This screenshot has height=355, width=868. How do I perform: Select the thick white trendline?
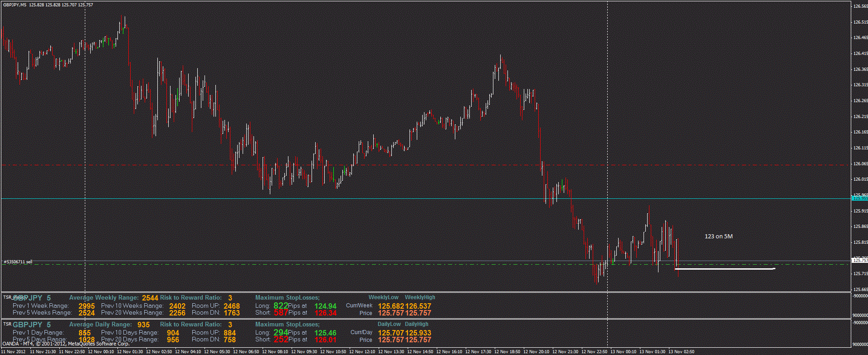click(x=725, y=269)
